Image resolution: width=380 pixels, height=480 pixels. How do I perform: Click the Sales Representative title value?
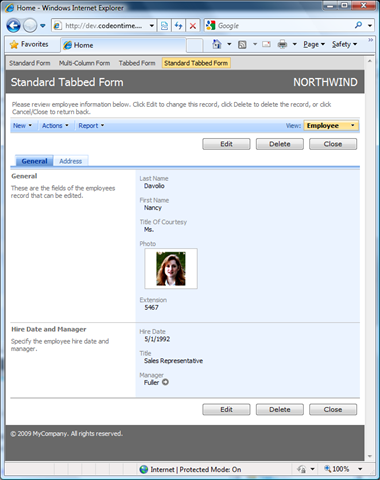173,361
